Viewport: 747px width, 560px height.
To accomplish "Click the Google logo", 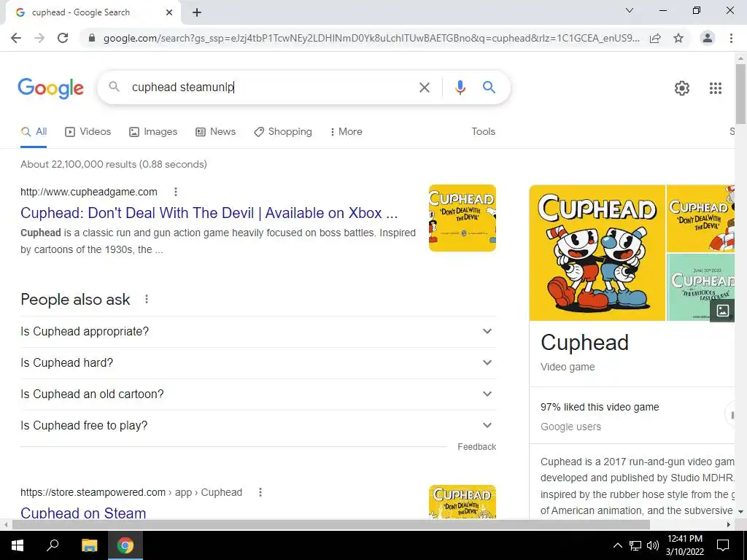I will pyautogui.click(x=50, y=88).
